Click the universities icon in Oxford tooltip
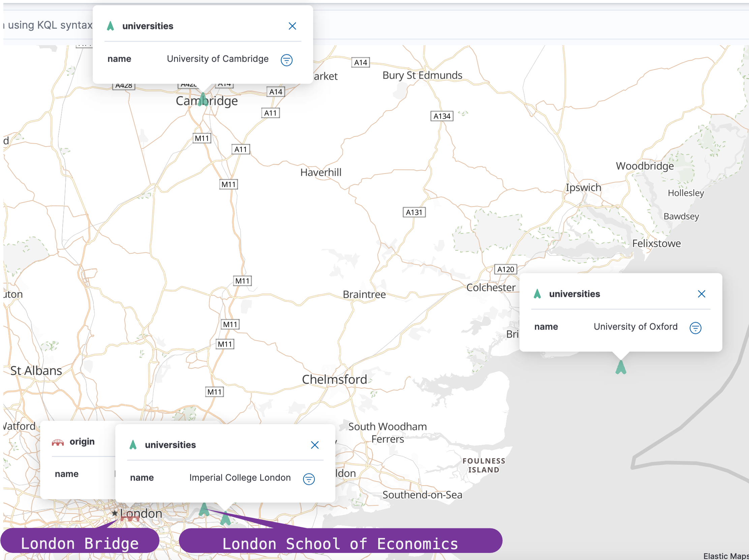 coord(537,294)
